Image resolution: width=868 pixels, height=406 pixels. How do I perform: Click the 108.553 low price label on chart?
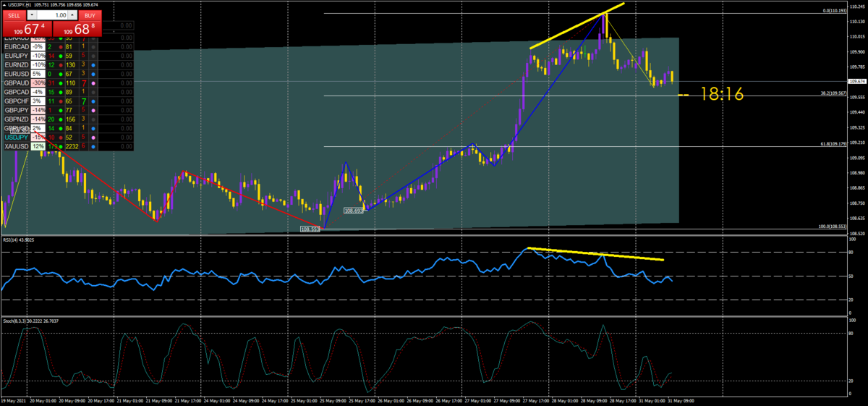click(309, 229)
